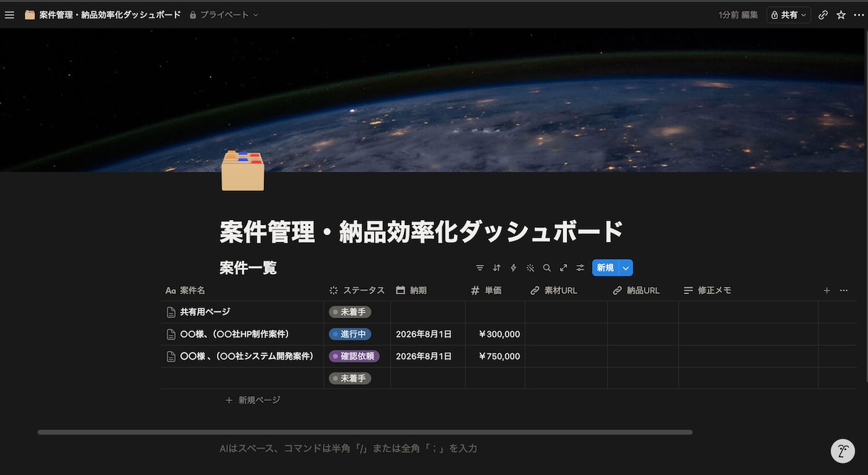Open view settings sliders icon
Screen dimensions: 868x475
point(580,268)
